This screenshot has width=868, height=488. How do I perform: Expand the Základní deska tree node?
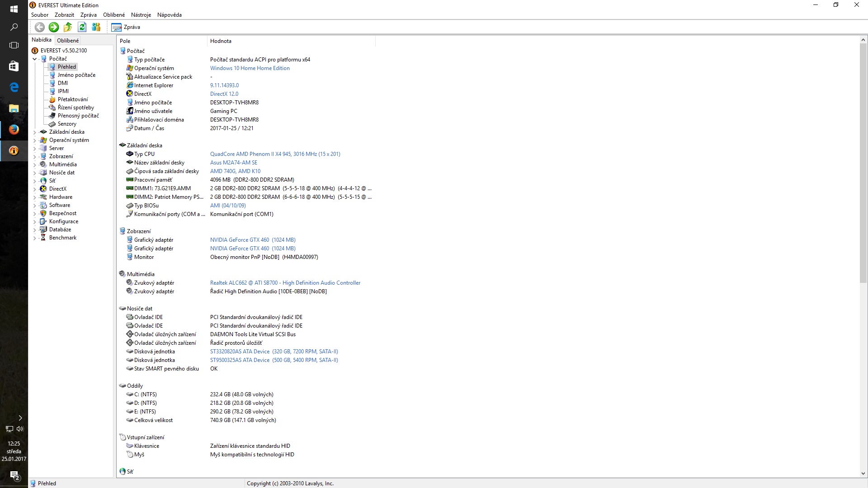pyautogui.click(x=35, y=132)
